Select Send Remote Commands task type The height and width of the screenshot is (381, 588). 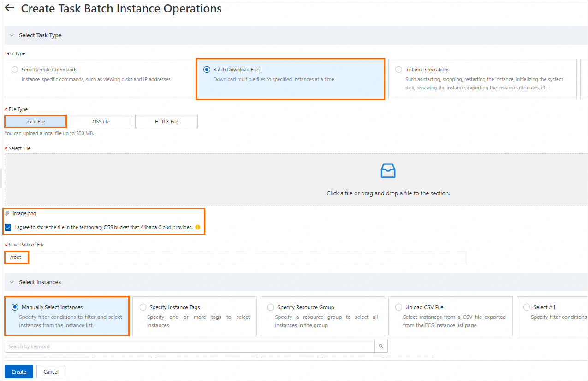14,70
